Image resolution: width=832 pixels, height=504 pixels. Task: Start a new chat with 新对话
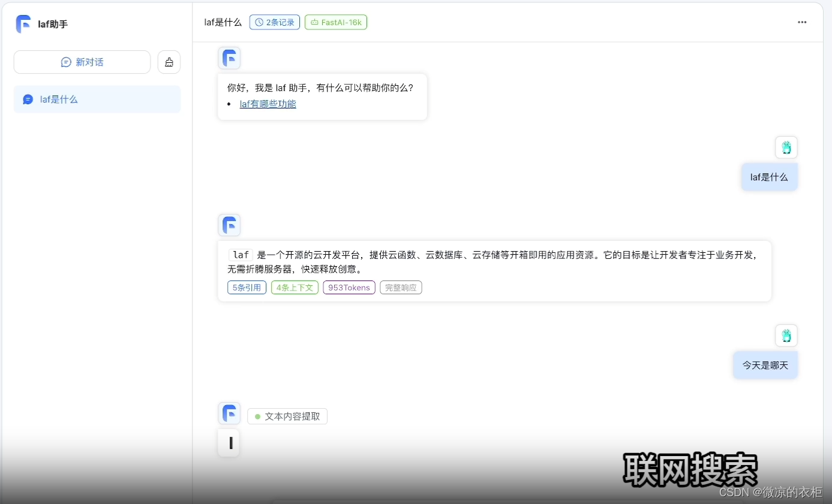click(82, 62)
